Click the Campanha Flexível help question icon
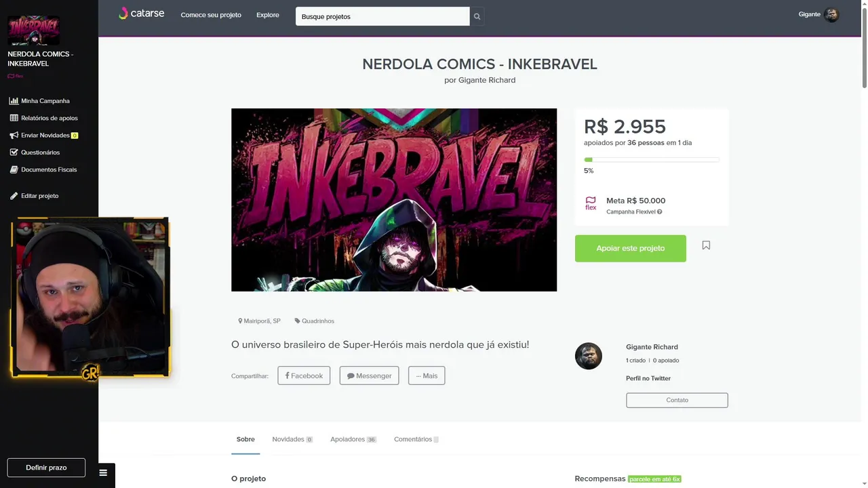 [659, 212]
